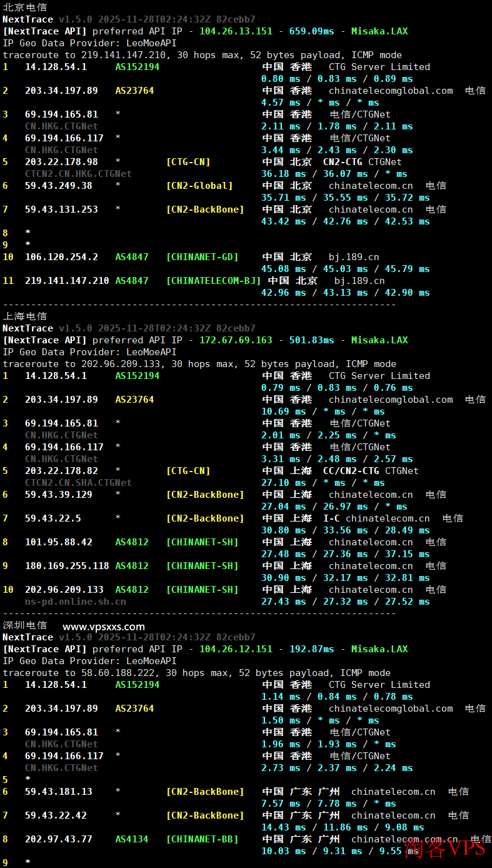Click hop IP address 59.43.181.13
The height and width of the screenshot is (868, 492).
pyautogui.click(x=58, y=792)
